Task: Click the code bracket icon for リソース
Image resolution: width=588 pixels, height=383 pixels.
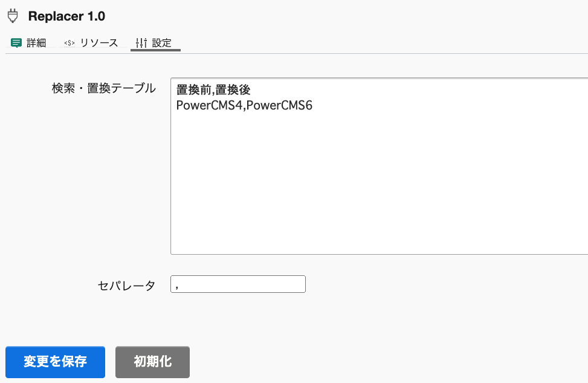Action: 69,43
